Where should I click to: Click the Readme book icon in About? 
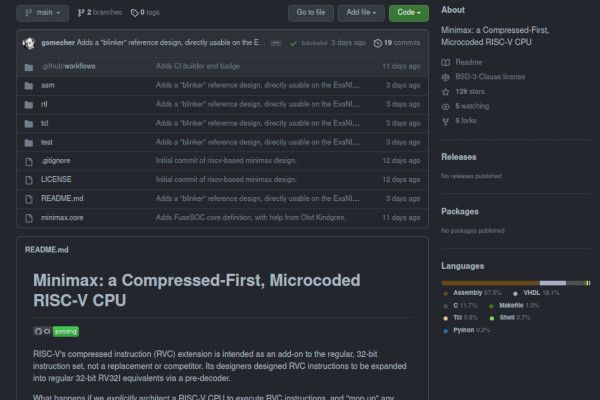(x=446, y=62)
